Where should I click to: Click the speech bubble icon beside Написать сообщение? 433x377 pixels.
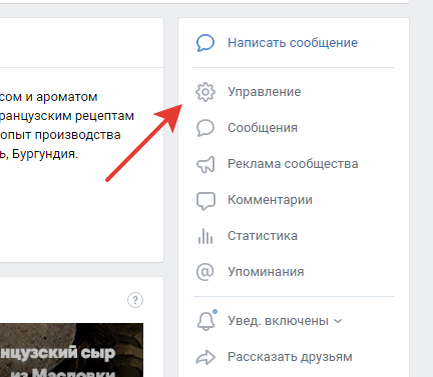[205, 43]
